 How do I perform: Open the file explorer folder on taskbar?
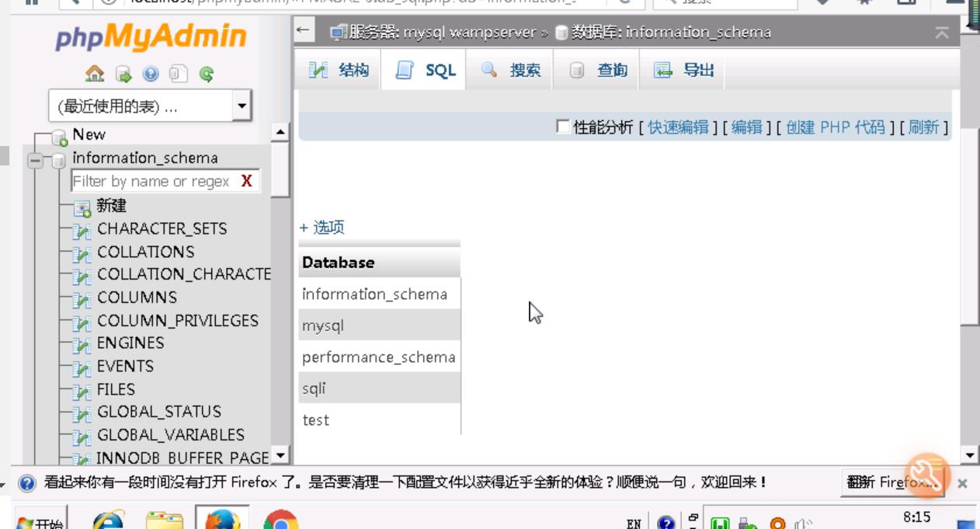point(164,520)
